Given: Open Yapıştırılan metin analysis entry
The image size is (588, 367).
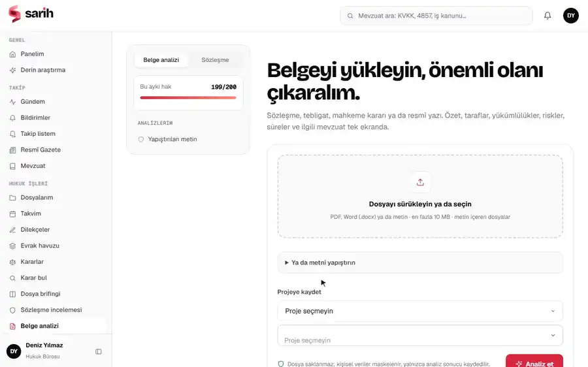Looking at the screenshot, I should (188, 140).
